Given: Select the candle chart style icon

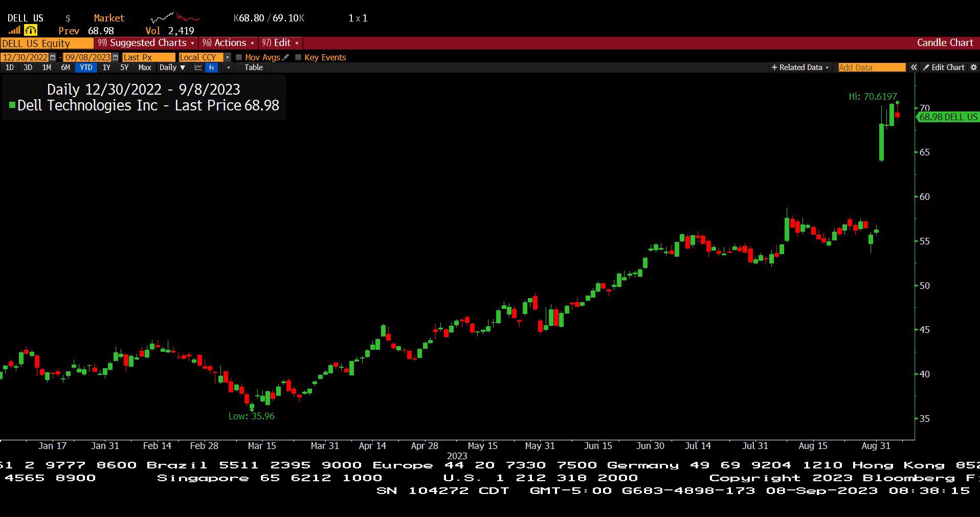Looking at the screenshot, I should 211,68.
